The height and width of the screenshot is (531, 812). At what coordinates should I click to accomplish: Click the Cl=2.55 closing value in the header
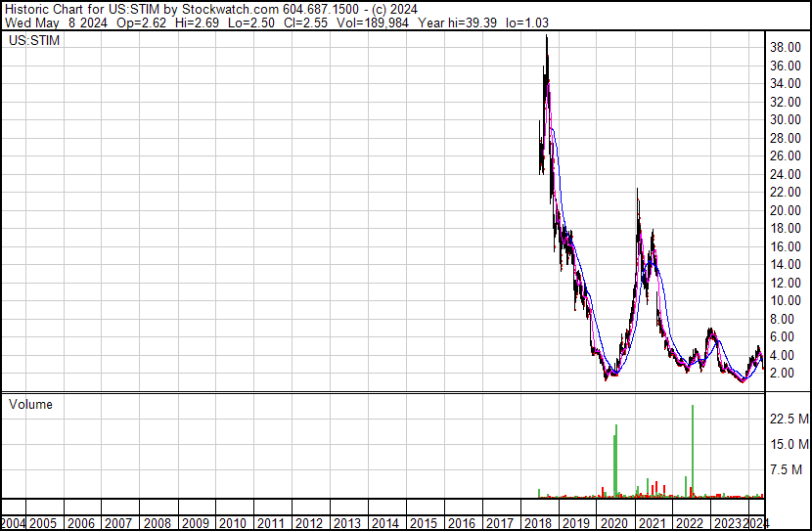305,22
